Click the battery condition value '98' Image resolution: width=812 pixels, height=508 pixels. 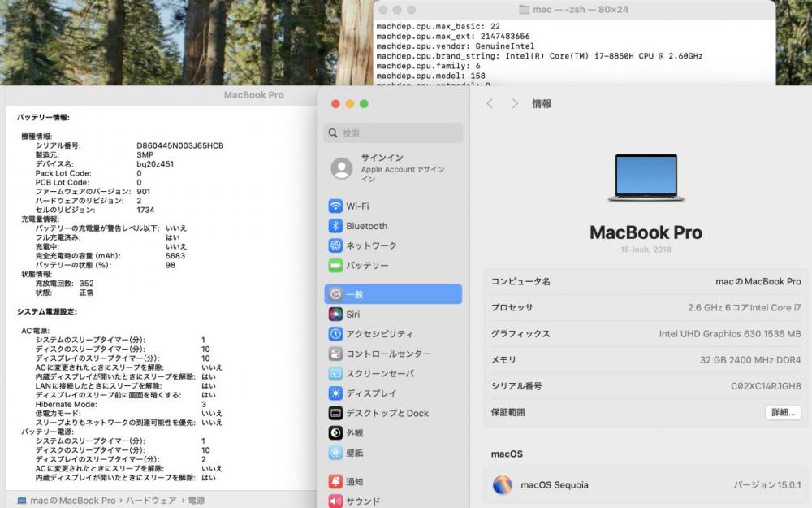171,265
